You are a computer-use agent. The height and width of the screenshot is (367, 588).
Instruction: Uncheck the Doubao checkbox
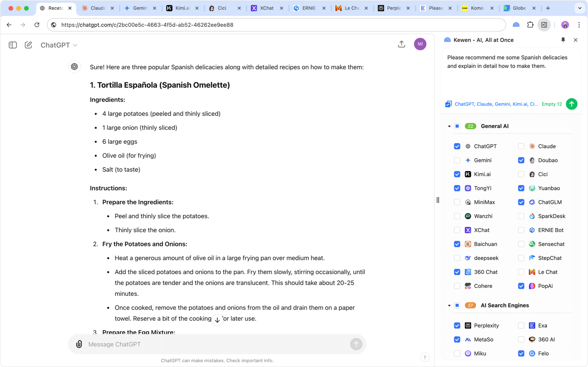[x=521, y=160]
